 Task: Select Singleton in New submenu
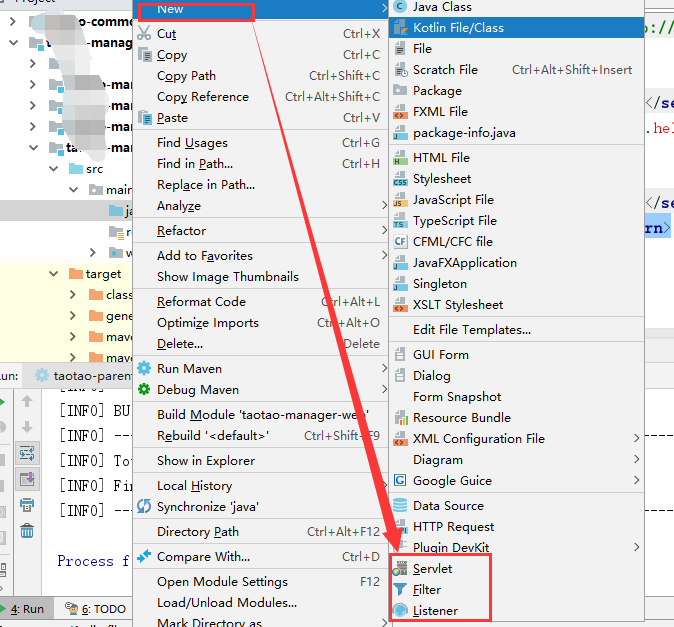point(517,284)
